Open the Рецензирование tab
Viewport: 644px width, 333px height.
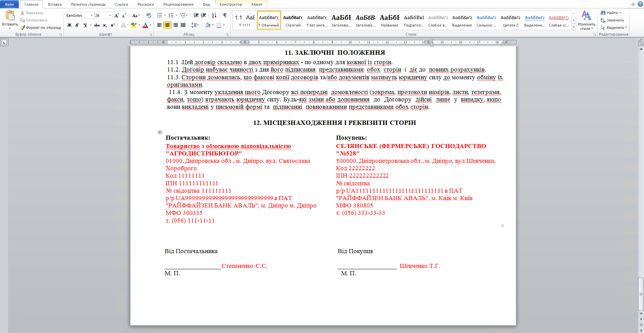tap(178, 4)
